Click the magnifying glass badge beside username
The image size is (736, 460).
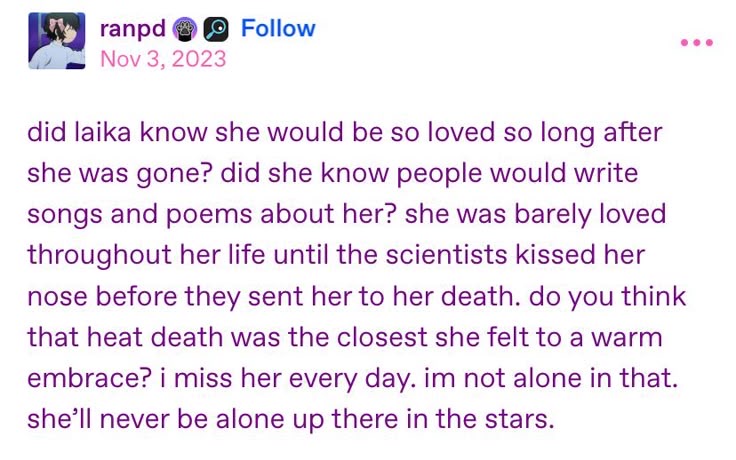click(x=216, y=29)
